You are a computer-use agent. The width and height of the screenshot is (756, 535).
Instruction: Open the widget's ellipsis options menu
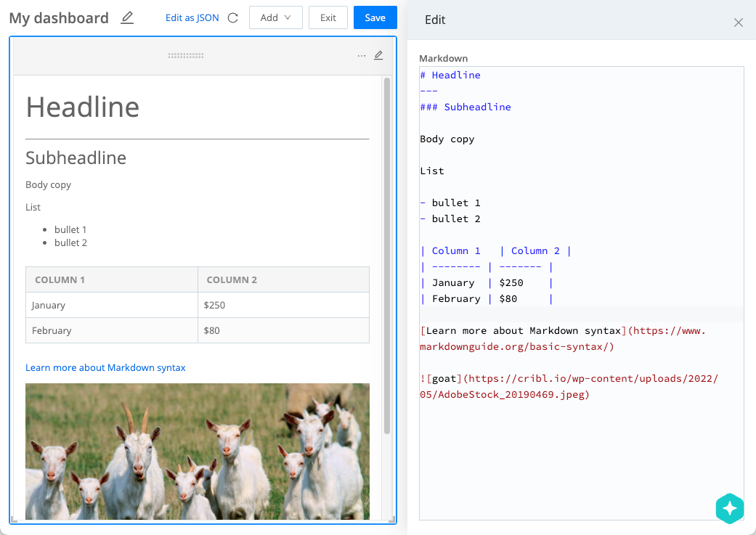[362, 54]
